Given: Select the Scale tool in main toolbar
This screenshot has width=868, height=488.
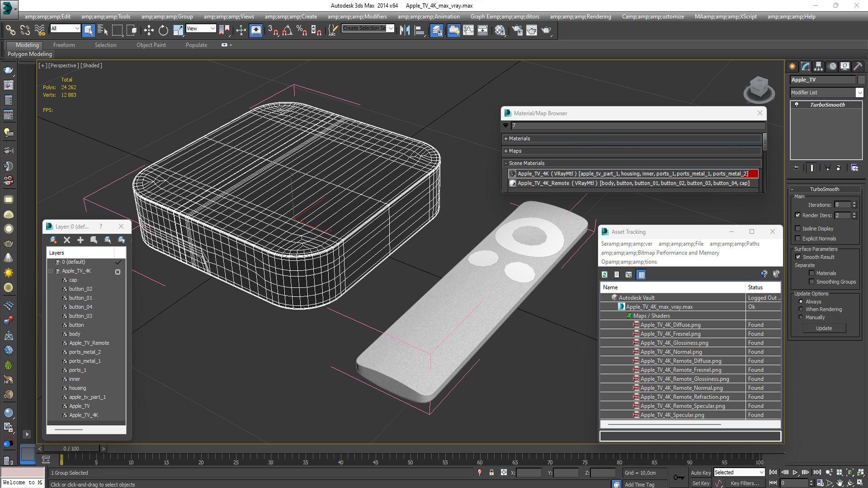Looking at the screenshot, I should click(178, 30).
